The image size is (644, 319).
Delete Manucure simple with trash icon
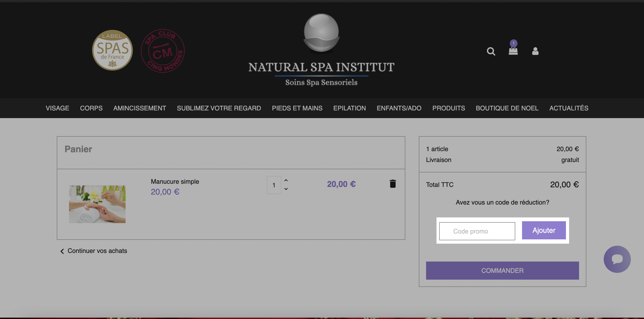(393, 184)
